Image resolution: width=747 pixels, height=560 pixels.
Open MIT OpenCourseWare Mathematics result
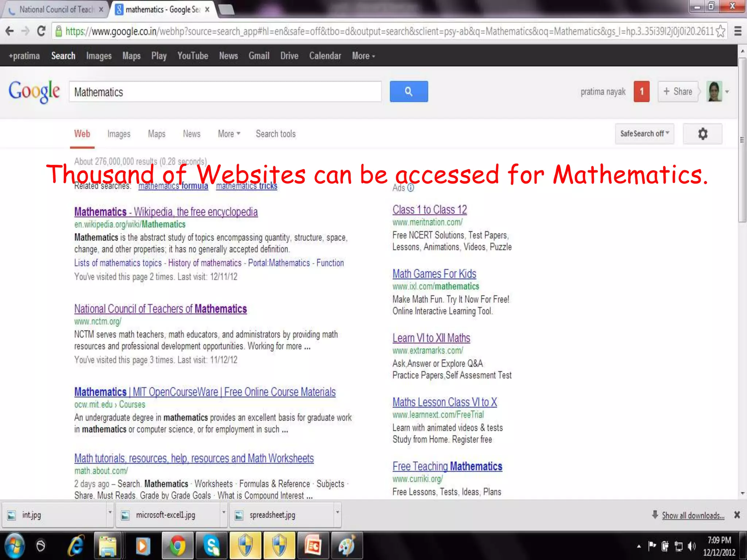[205, 392]
